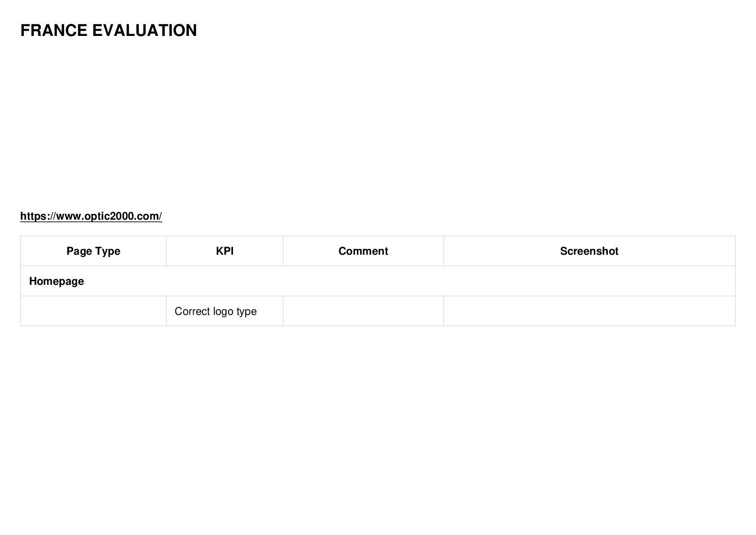Open the optic2000.com hyperlink
This screenshot has width=756, height=535.
pyautogui.click(x=91, y=216)
